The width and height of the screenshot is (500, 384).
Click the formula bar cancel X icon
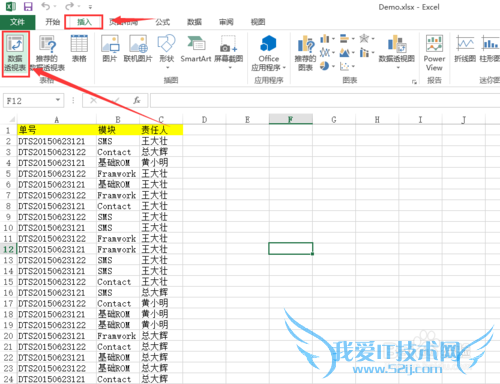(94, 100)
